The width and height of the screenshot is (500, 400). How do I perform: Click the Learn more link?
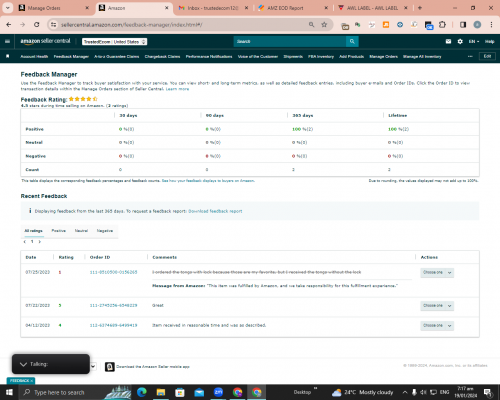[x=177, y=89]
